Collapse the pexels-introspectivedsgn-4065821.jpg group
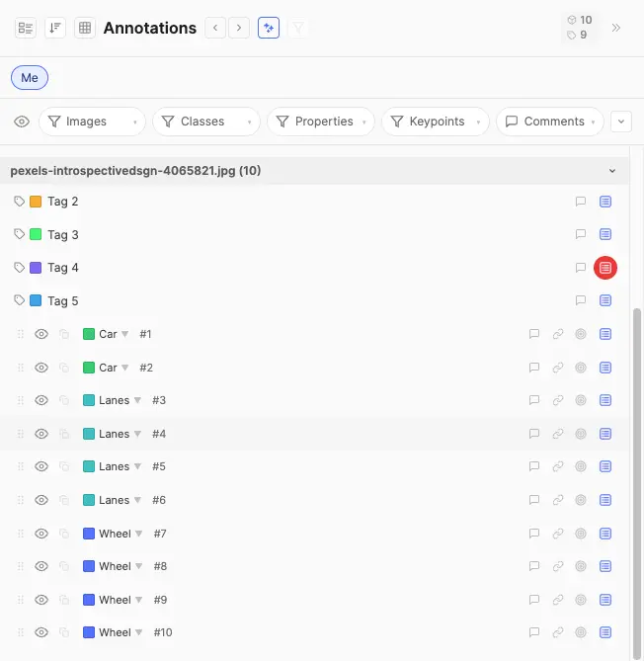 tap(612, 171)
